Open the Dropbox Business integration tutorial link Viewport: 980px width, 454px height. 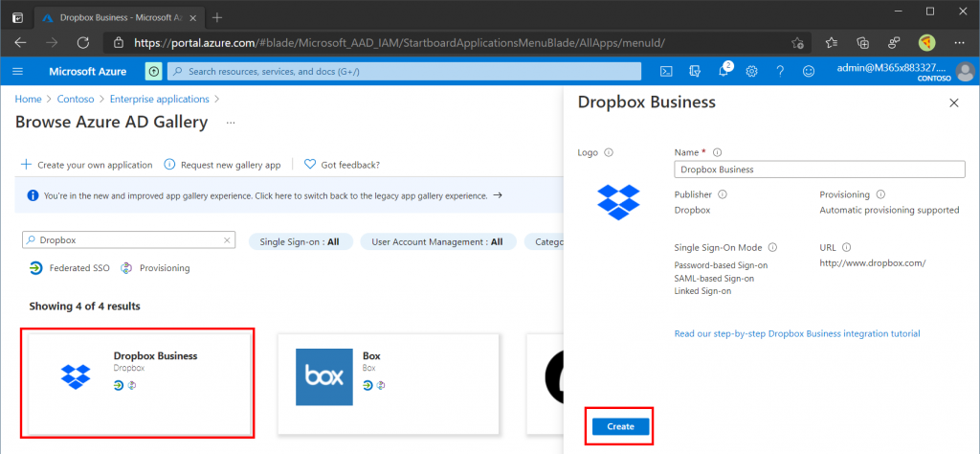pyautogui.click(x=797, y=334)
